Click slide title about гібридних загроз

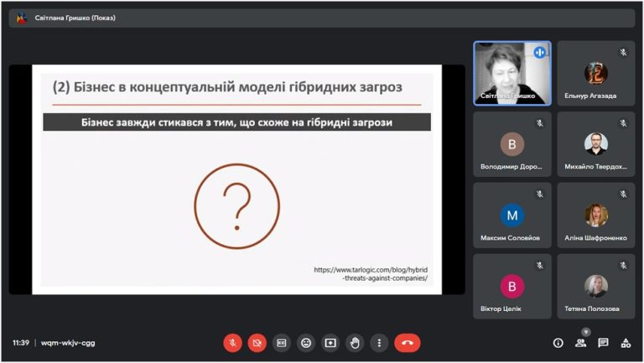[227, 87]
